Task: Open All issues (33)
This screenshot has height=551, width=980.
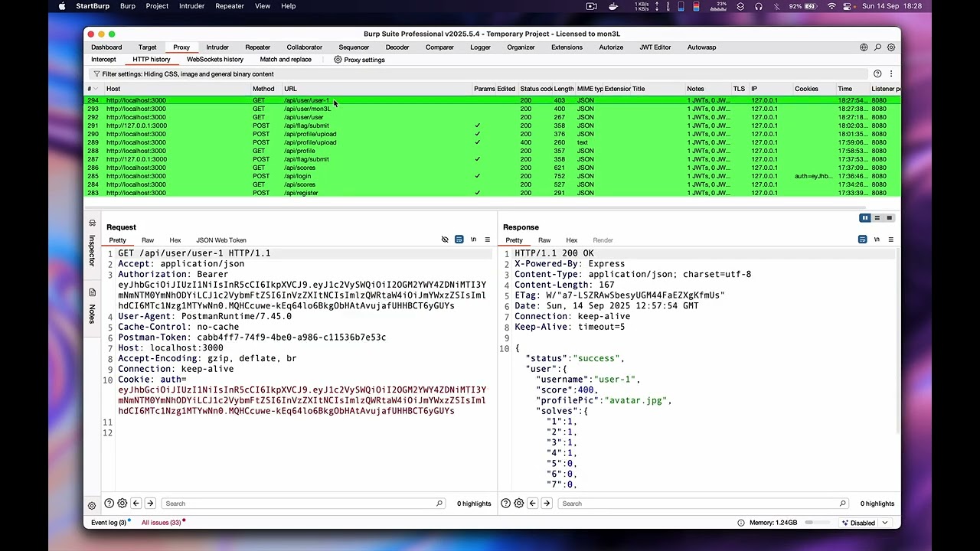Action: click(x=161, y=523)
